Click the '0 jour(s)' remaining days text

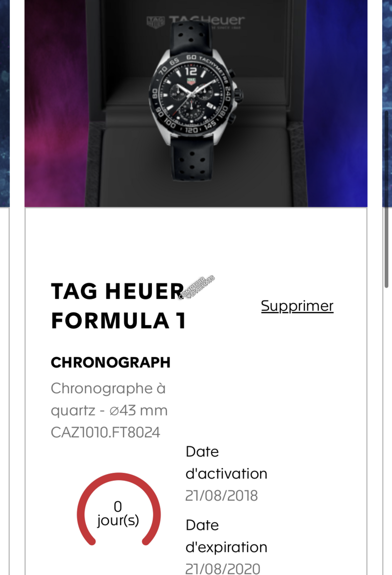pos(118,513)
